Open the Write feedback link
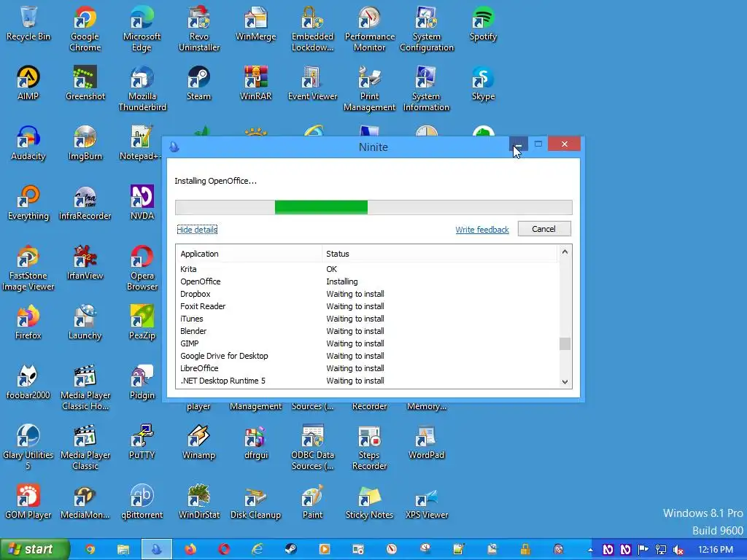 [x=481, y=230]
